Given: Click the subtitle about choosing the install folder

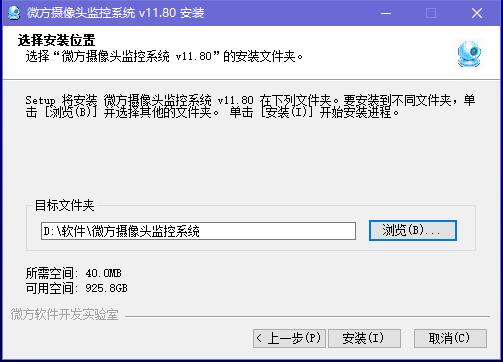Looking at the screenshot, I should [164, 56].
